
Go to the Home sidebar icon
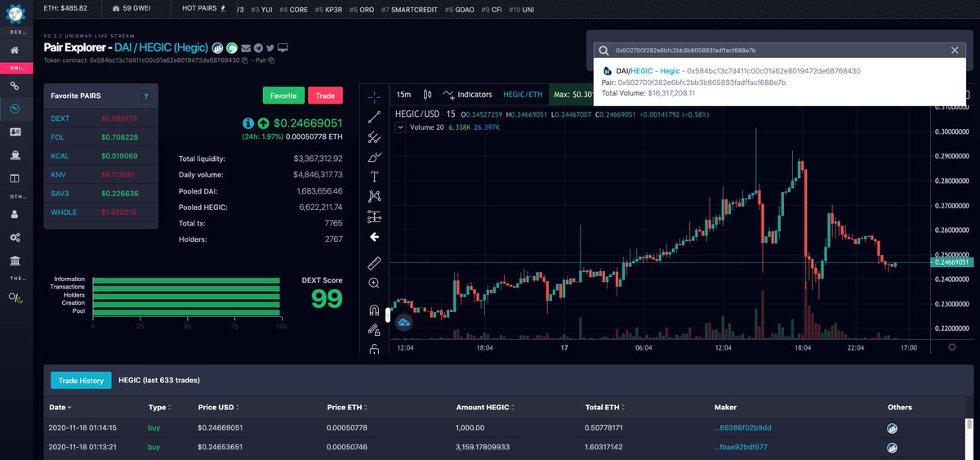pyautogui.click(x=15, y=51)
